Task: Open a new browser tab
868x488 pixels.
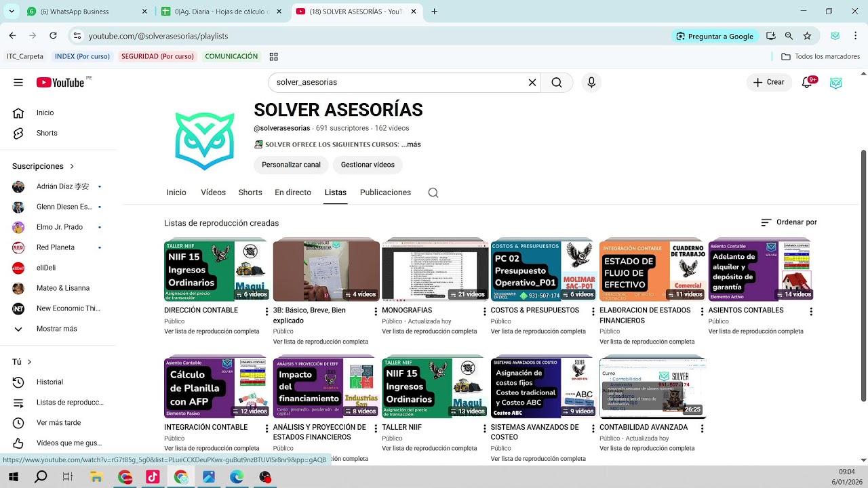Action: point(435,12)
